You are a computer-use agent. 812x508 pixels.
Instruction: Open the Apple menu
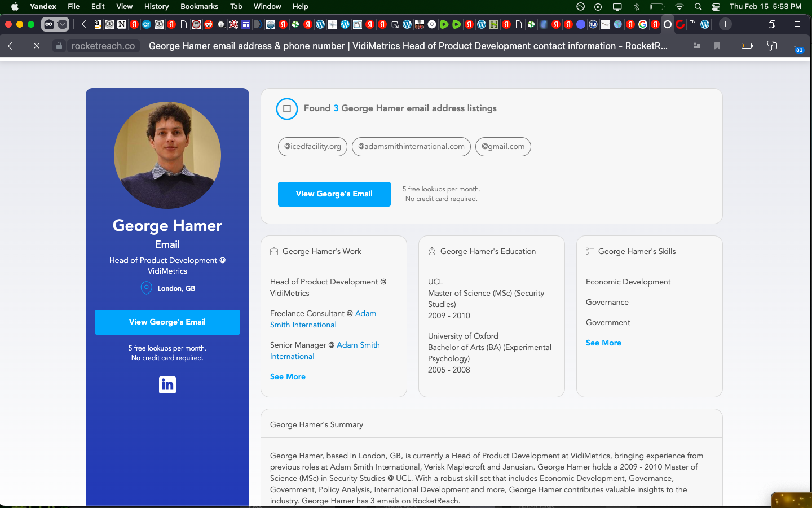pos(15,7)
